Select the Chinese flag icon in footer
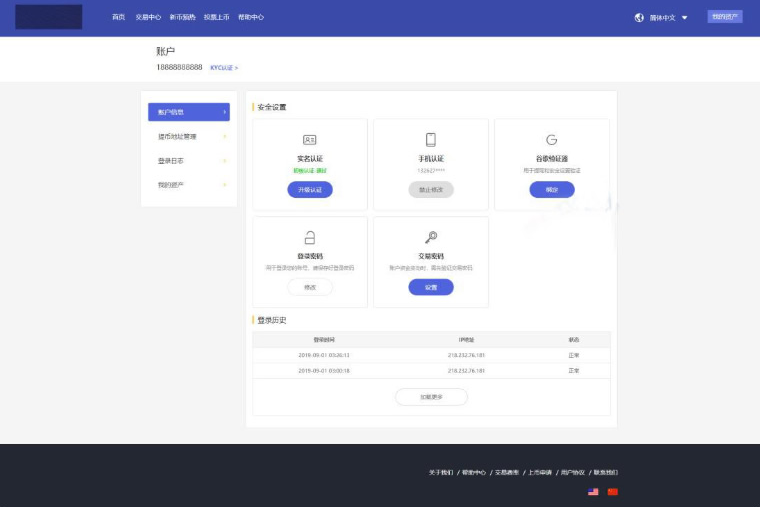Screen dimensions: 760x507 [613, 492]
